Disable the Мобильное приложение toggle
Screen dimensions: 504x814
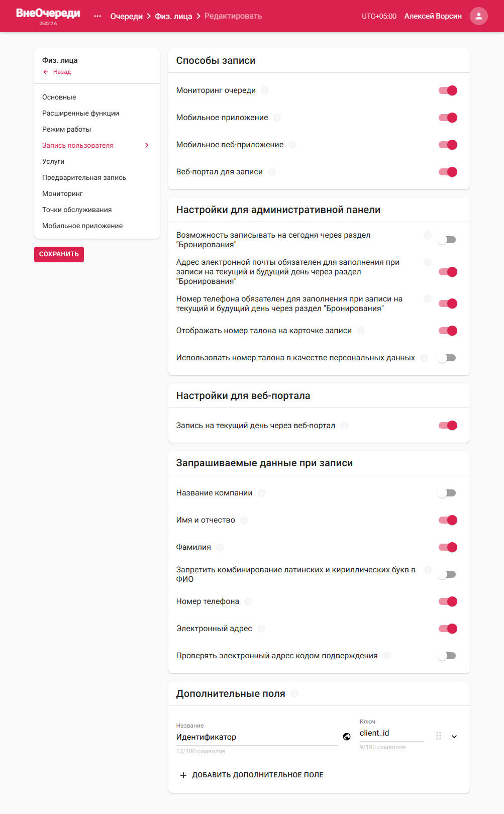pyautogui.click(x=447, y=118)
